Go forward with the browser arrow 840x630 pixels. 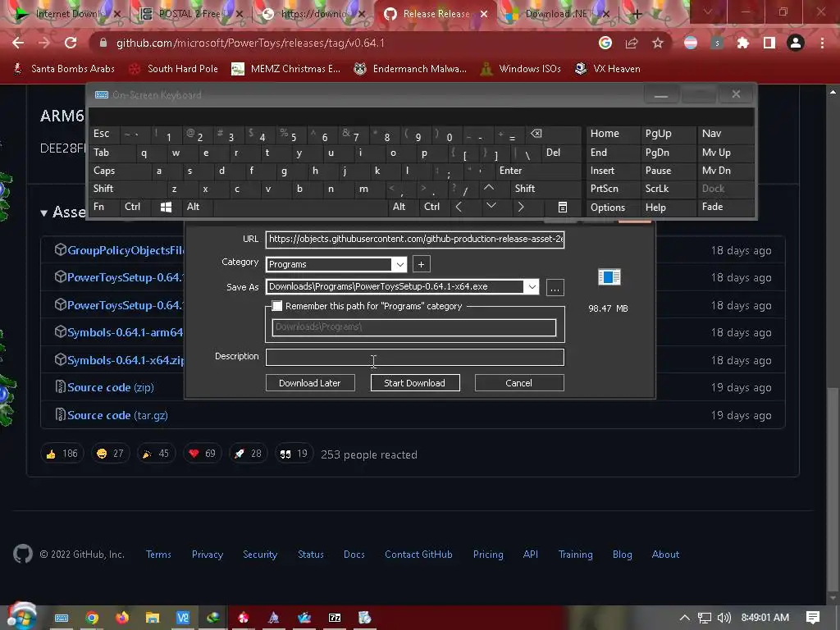44,43
